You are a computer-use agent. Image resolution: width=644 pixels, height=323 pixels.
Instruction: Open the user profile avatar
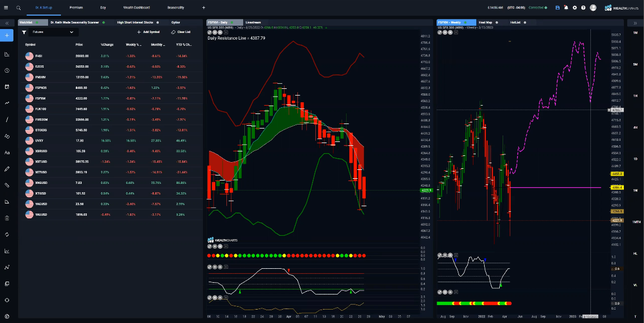tap(593, 7)
